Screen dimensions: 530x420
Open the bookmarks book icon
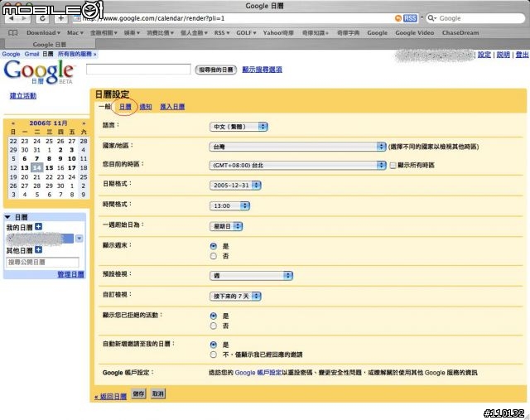(13, 33)
